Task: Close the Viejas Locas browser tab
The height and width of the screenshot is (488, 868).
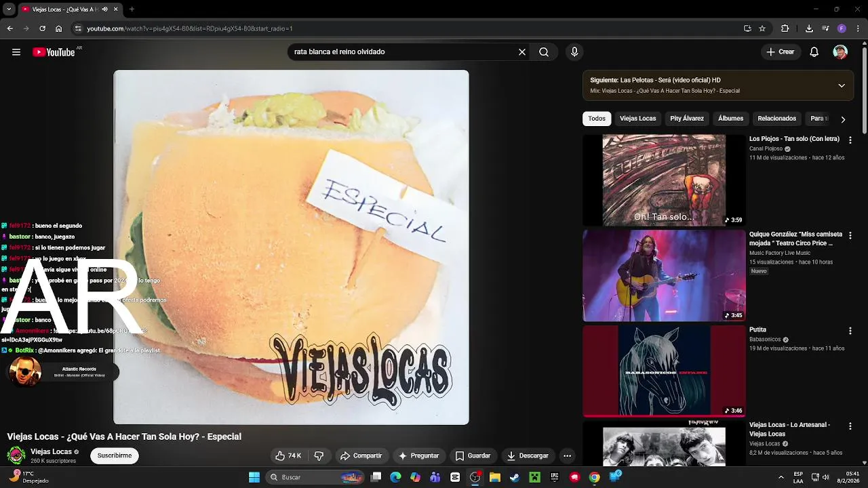Action: (115, 9)
